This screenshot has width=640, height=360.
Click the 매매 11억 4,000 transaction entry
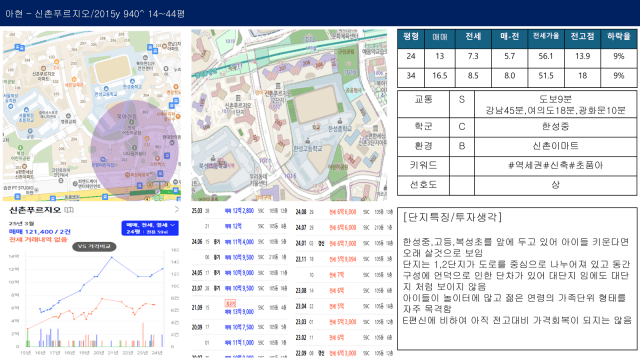(x=240, y=242)
